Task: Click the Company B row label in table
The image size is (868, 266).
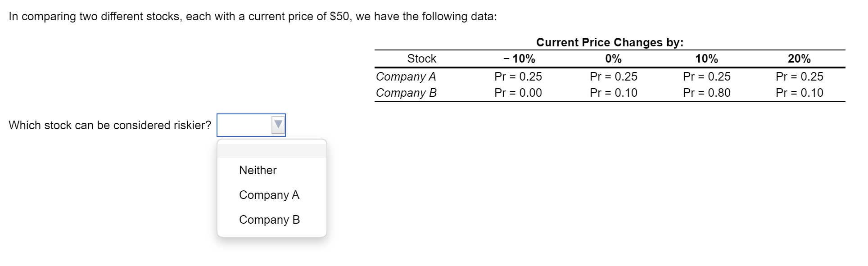Action: [x=406, y=93]
